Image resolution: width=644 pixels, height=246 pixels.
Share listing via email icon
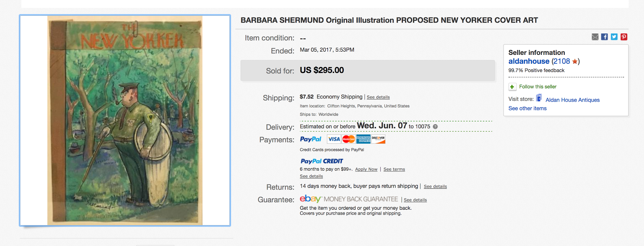click(595, 37)
